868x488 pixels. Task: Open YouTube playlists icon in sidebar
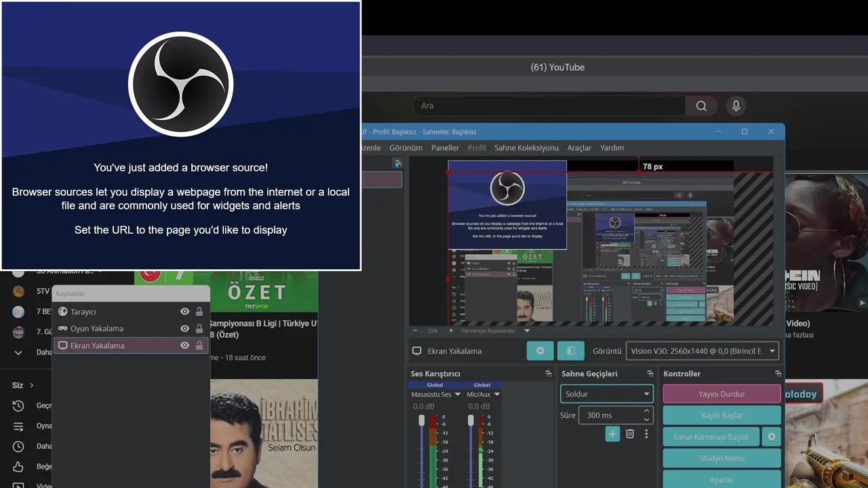click(18, 426)
